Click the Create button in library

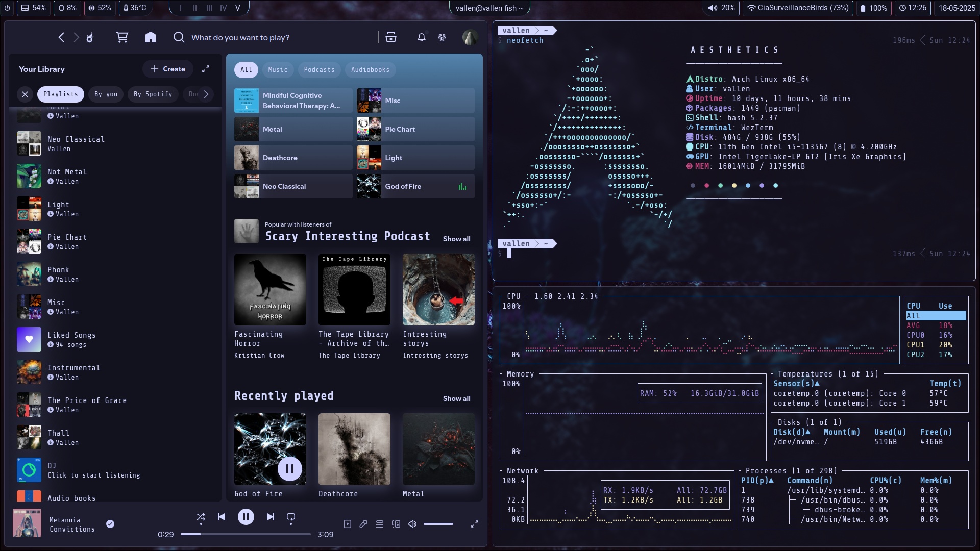tap(168, 69)
